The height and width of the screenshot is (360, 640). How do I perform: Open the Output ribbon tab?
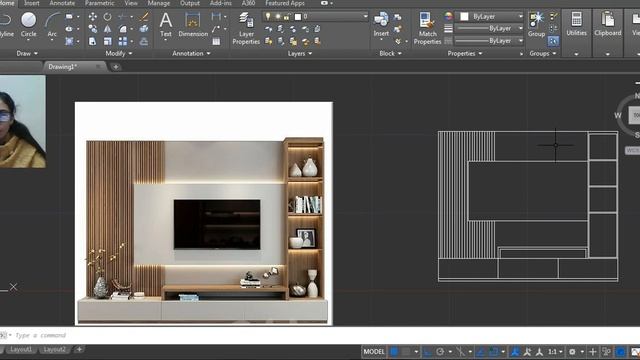pyautogui.click(x=190, y=3)
